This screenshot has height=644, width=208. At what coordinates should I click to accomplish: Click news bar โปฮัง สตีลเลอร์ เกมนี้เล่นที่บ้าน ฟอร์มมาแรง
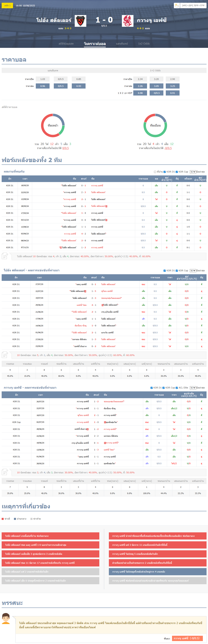pos(50,536)
